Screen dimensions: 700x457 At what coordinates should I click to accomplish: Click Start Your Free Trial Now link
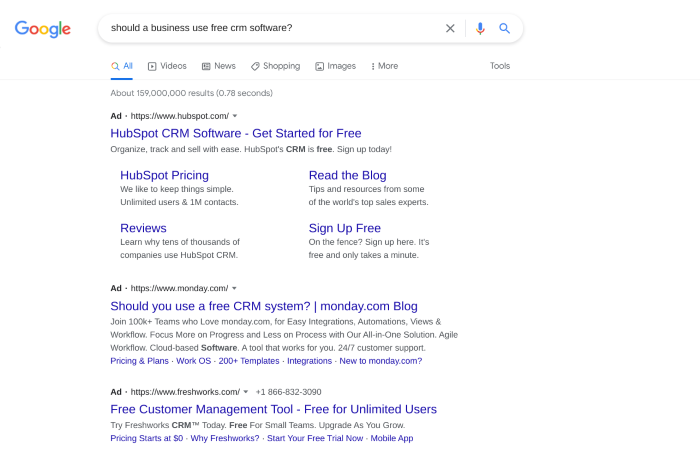tap(315, 438)
